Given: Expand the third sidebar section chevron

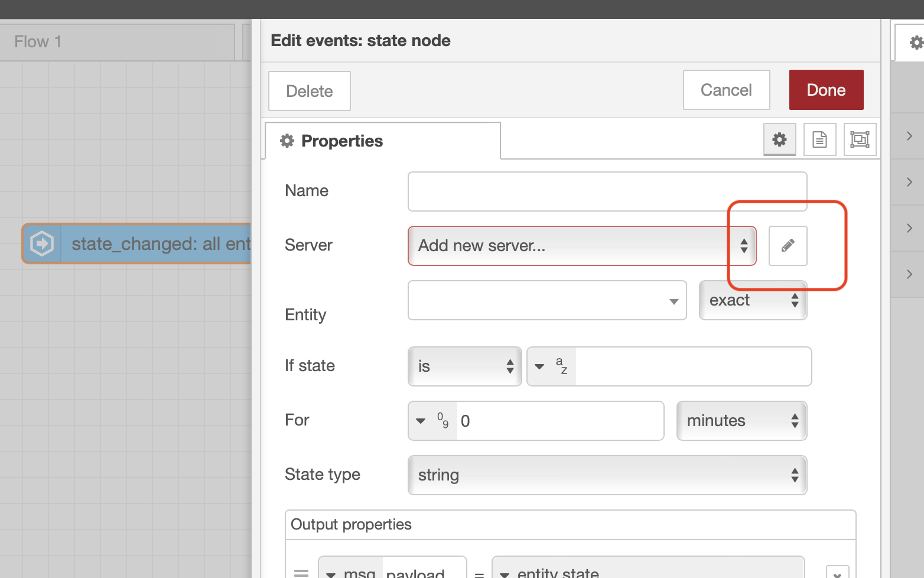Looking at the screenshot, I should coord(909,228).
